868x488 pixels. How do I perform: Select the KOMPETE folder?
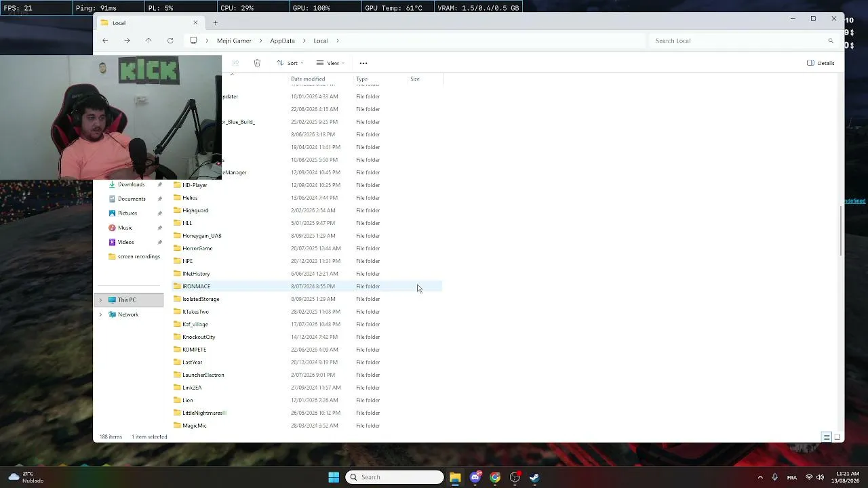coord(194,350)
